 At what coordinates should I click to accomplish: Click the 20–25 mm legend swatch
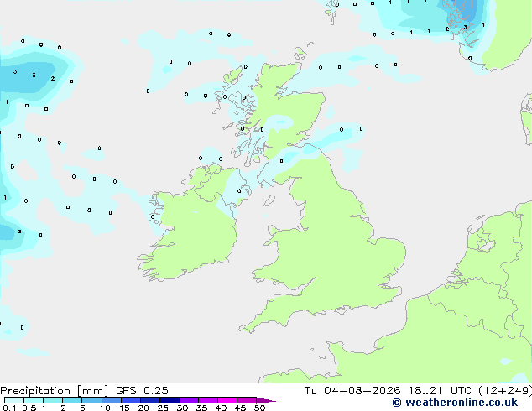[149, 400]
